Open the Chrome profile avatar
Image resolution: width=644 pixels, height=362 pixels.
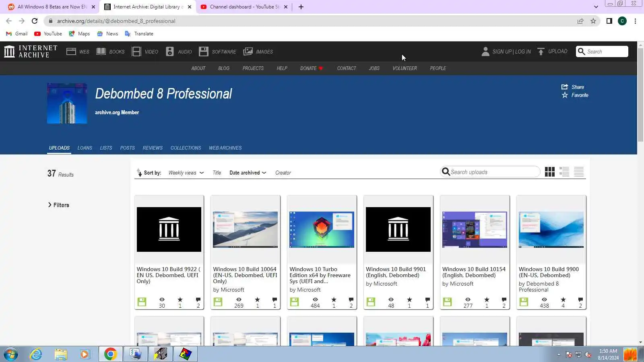pos(622,21)
